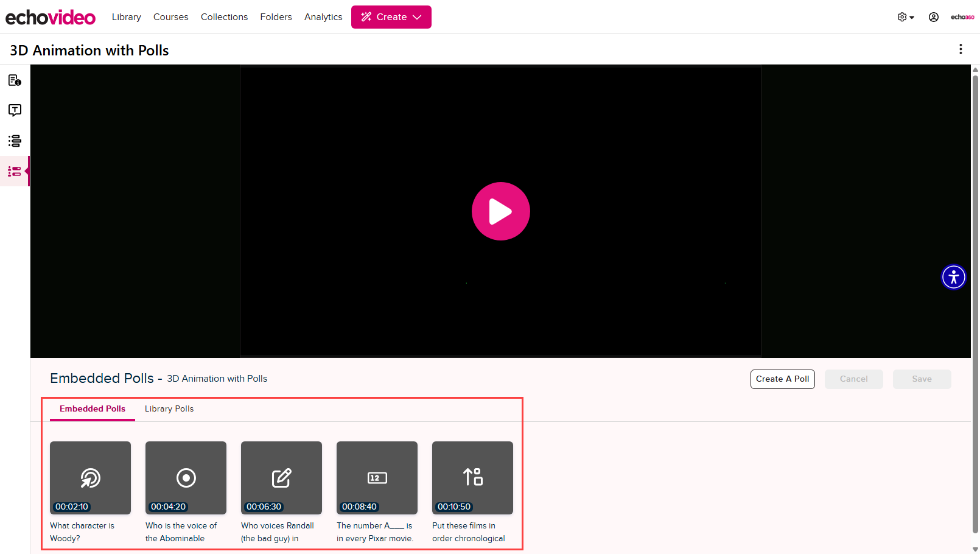This screenshot has width=980, height=554.
Task: Go to Courses
Action: [x=171, y=17]
